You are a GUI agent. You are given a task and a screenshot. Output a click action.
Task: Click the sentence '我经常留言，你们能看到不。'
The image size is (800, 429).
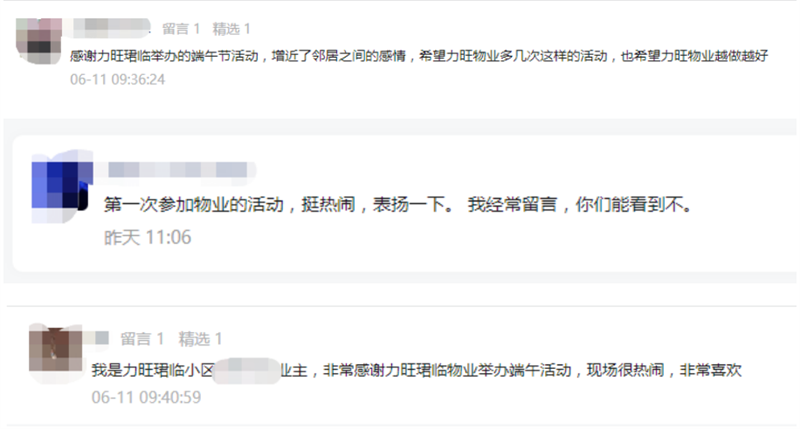click(580, 205)
